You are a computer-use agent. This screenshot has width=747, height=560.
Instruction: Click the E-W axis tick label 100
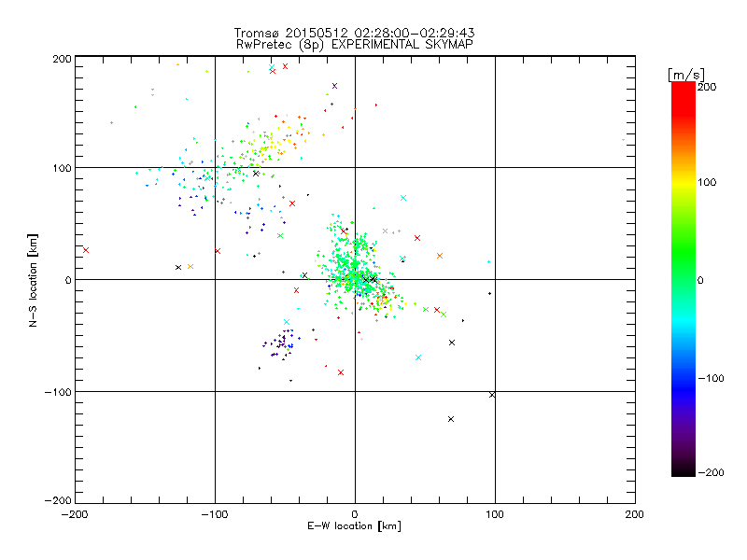coord(495,515)
